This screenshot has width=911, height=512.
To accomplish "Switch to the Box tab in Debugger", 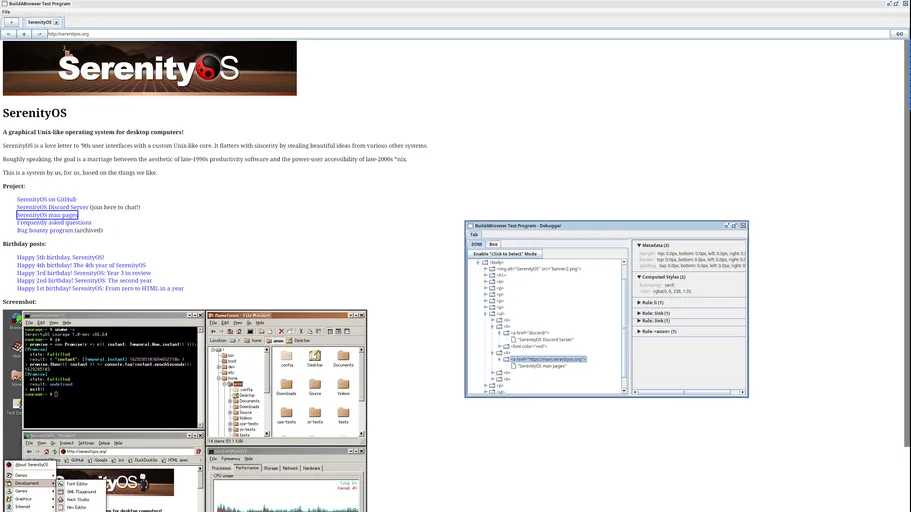I will (493, 244).
